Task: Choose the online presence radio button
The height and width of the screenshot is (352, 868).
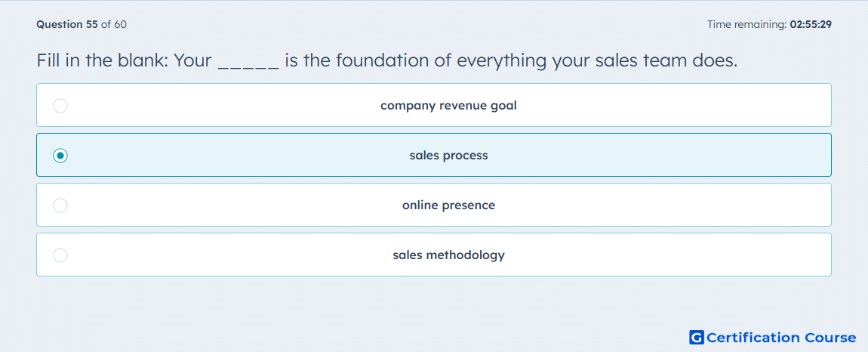Action: [x=60, y=205]
